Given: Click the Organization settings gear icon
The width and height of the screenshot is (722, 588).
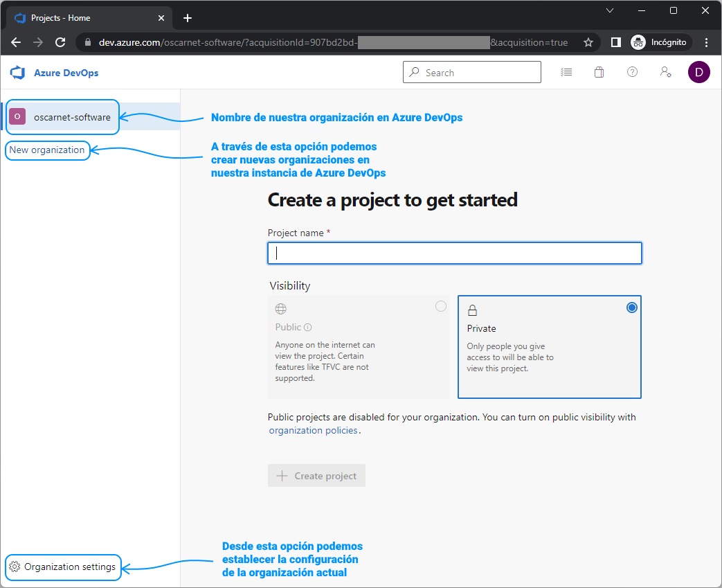Looking at the screenshot, I should click(15, 567).
